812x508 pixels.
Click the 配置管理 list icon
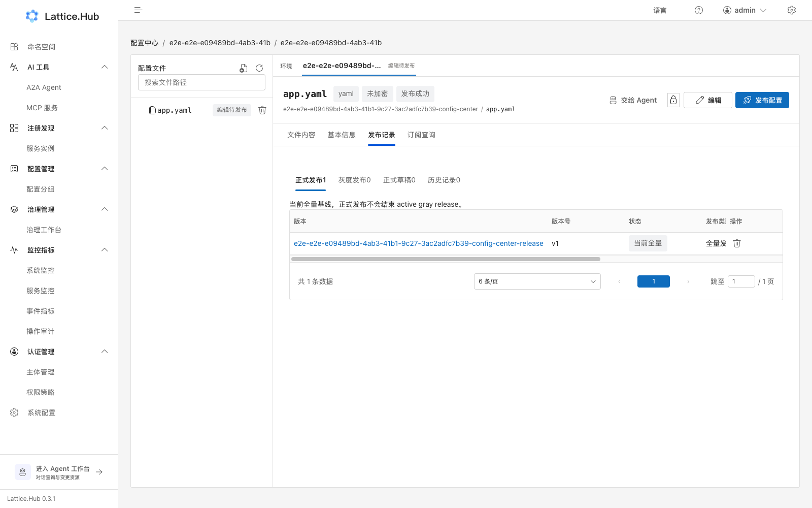14,169
